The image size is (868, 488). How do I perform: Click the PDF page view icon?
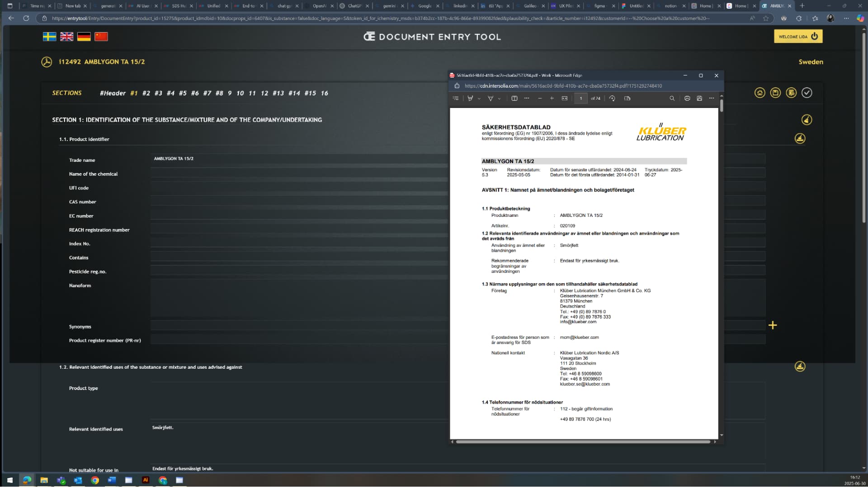(627, 98)
